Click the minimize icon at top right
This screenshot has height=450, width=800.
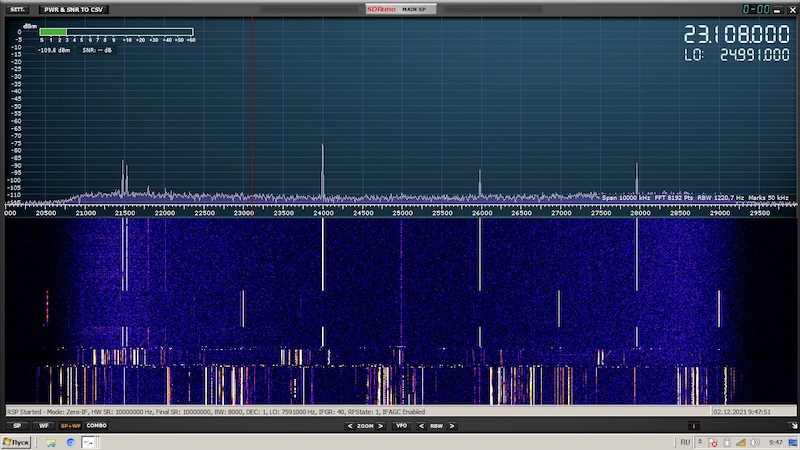coord(776,9)
